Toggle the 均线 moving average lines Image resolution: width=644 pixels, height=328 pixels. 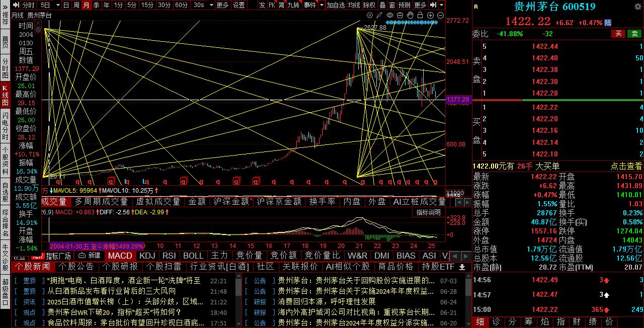pos(354,5)
